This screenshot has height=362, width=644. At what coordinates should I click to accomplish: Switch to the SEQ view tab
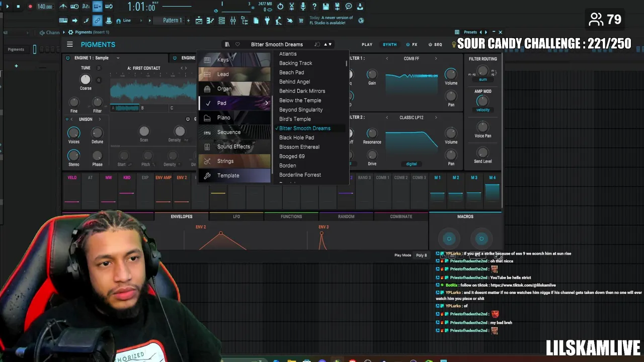pos(435,44)
